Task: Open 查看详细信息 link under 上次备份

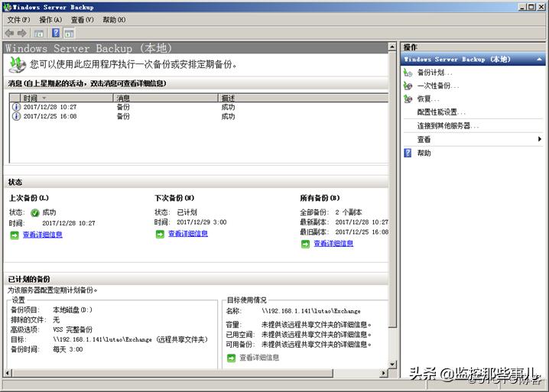Action: 42,235
